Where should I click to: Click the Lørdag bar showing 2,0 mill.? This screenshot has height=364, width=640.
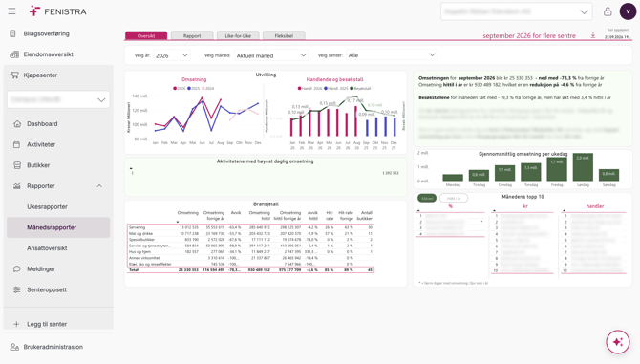point(583,167)
